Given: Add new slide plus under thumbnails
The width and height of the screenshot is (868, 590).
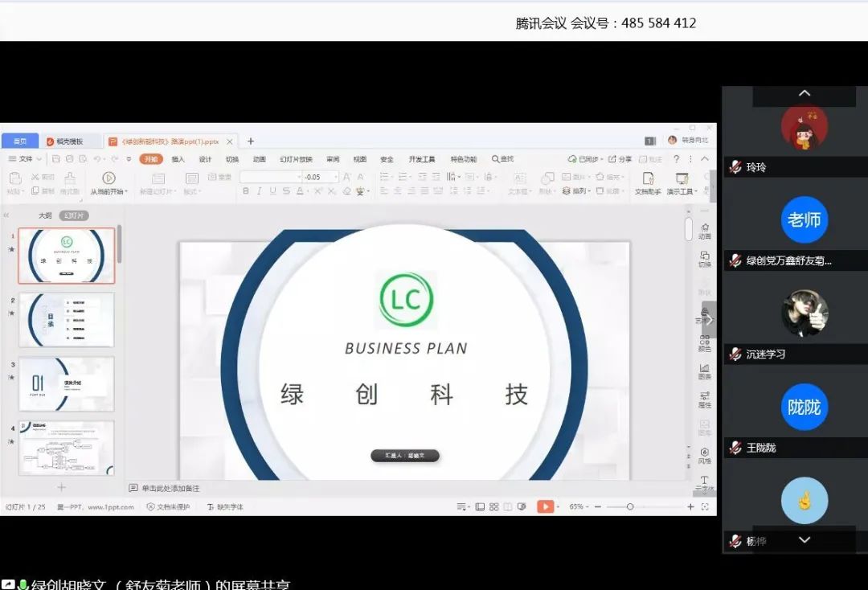Looking at the screenshot, I should [x=61, y=487].
